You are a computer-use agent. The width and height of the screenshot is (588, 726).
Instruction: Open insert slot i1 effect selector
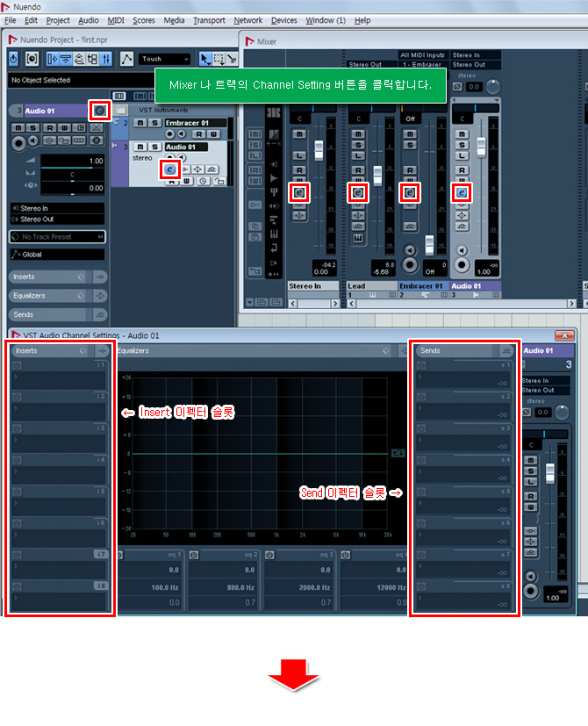pos(61,379)
